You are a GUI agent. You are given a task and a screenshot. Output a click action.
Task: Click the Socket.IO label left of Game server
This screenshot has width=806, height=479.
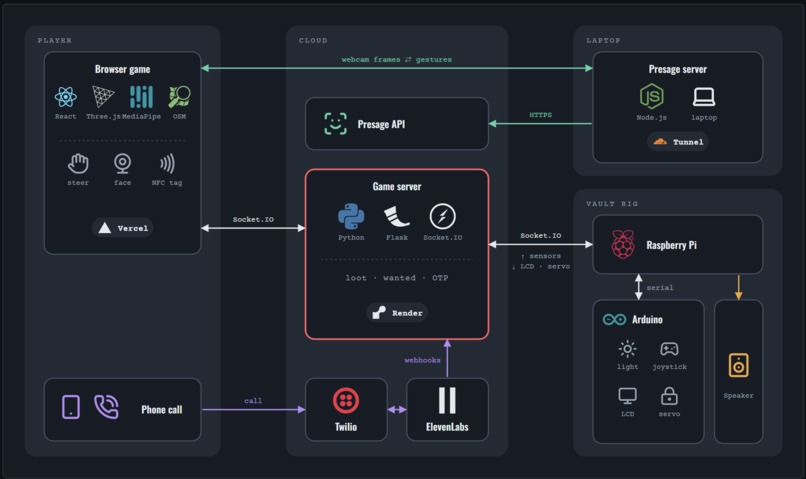tap(253, 219)
